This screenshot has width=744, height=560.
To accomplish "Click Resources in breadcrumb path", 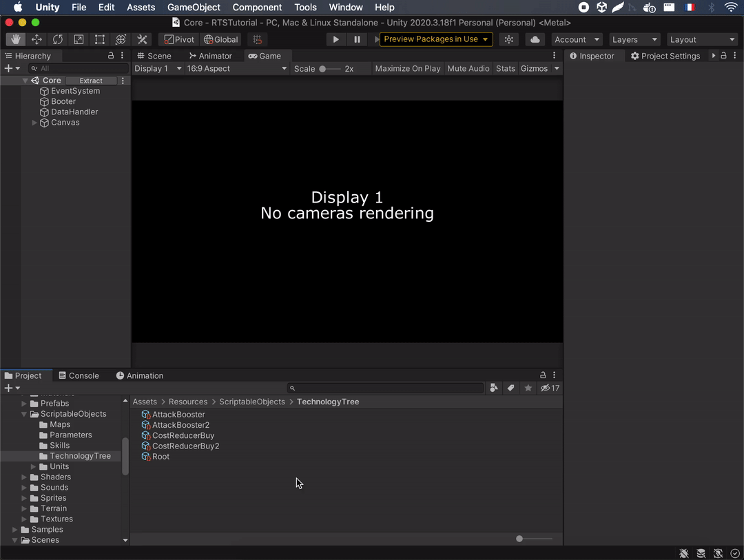I will pos(188,402).
